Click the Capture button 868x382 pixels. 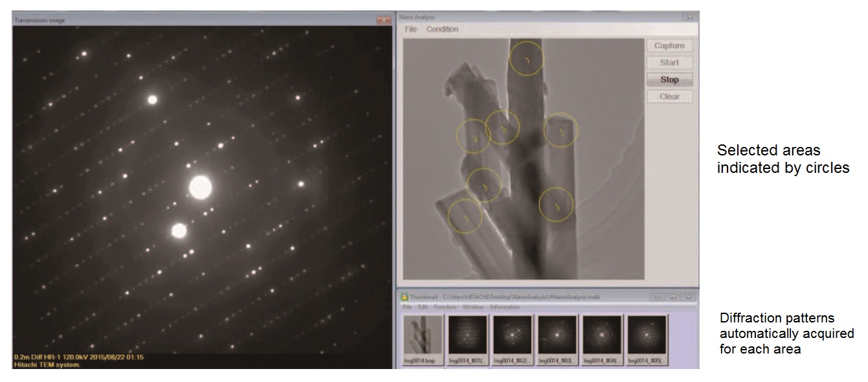pos(669,46)
